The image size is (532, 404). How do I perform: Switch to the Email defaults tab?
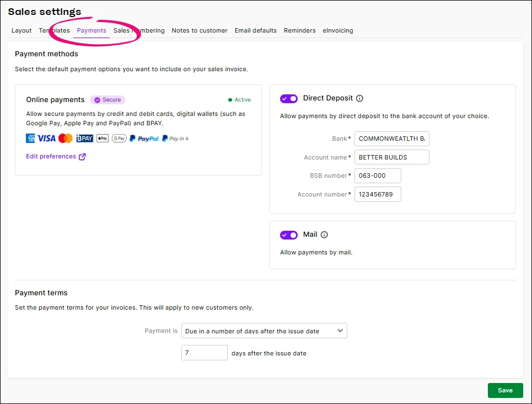255,30
